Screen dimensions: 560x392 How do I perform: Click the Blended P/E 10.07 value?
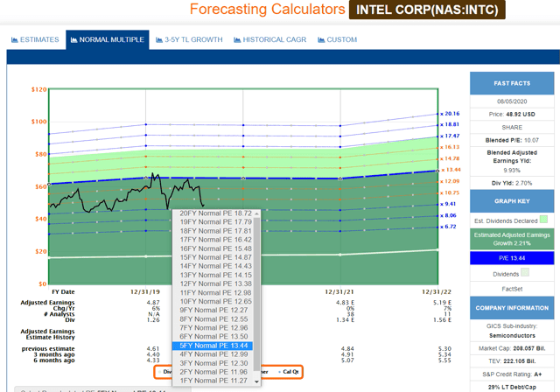531,140
